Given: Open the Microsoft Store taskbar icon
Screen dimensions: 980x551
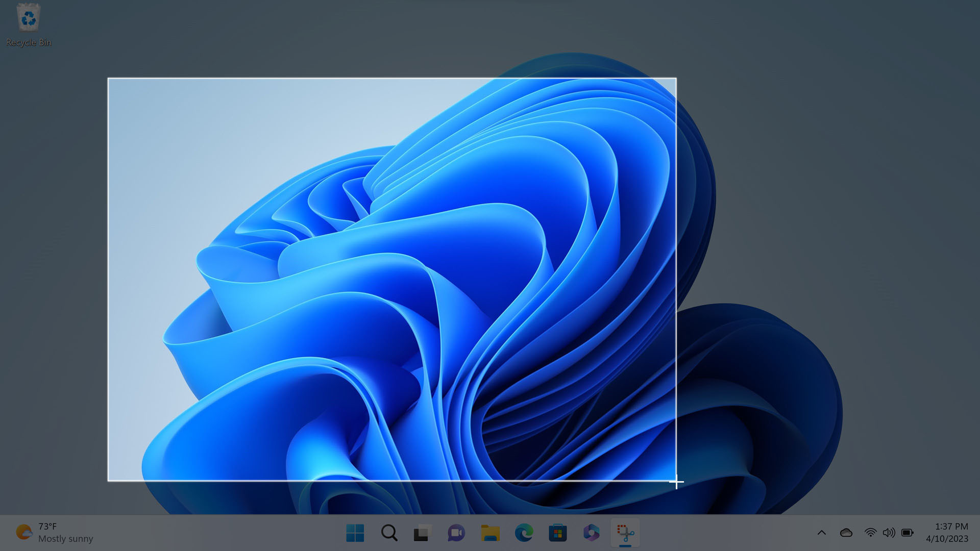Looking at the screenshot, I should tap(557, 533).
